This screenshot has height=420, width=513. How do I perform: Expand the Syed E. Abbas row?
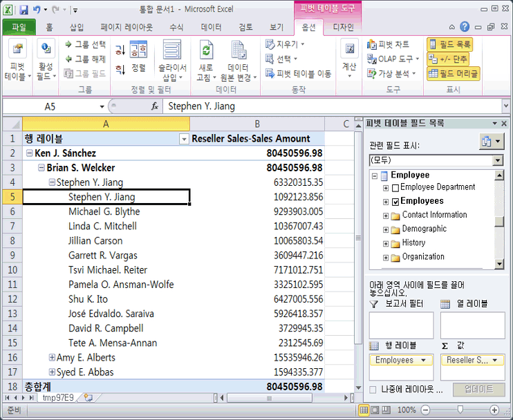[52, 372]
